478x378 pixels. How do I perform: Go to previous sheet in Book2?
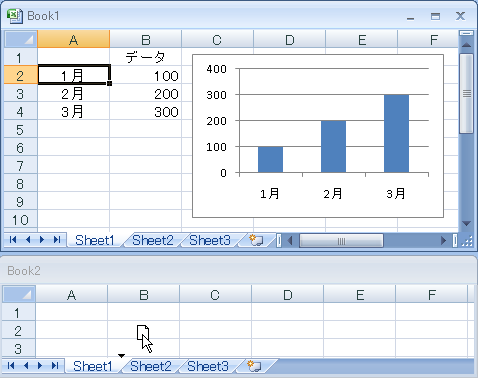pyautogui.click(x=26, y=366)
